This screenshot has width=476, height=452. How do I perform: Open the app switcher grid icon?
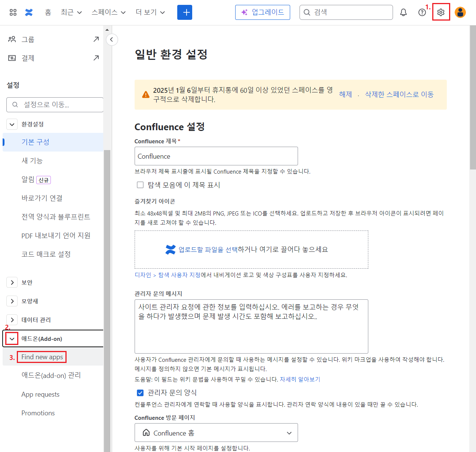coord(13,12)
